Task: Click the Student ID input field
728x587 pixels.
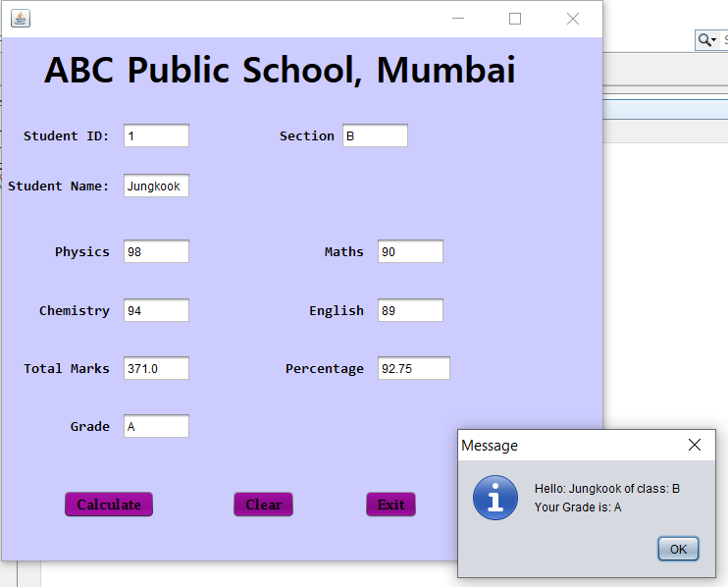Action: 156,135
